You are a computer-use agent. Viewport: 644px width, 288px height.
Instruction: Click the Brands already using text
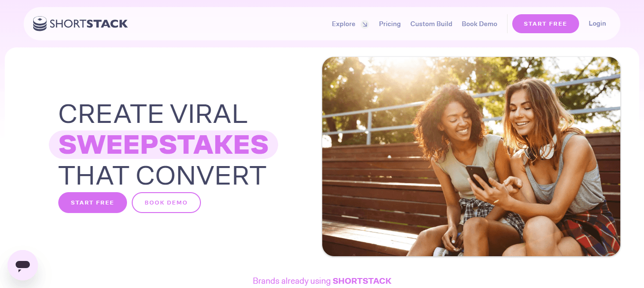click(x=291, y=281)
